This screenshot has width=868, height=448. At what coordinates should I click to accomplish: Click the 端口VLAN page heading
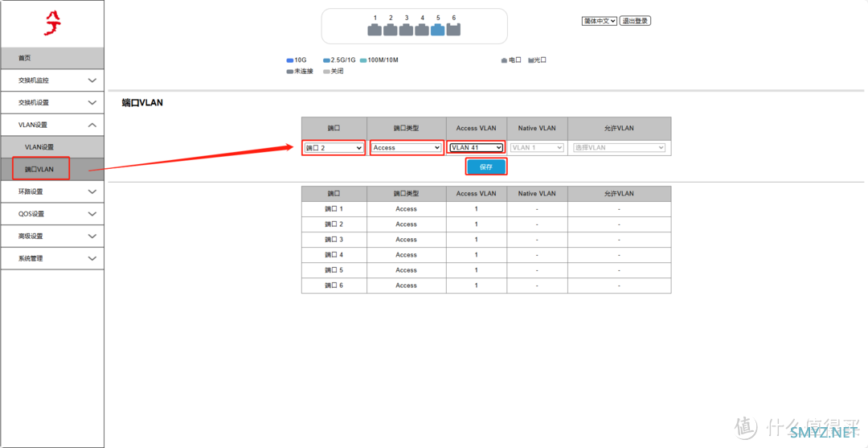[x=142, y=103]
